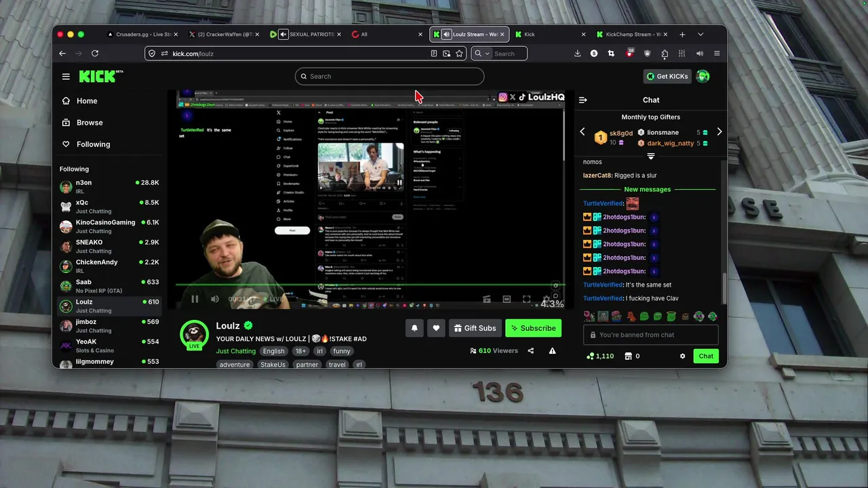Click the English tag
The width and height of the screenshot is (868, 488).
click(x=274, y=351)
